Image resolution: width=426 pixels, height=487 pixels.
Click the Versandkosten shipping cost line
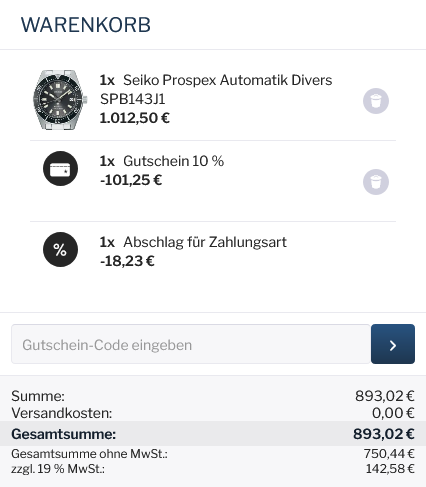[213, 413]
